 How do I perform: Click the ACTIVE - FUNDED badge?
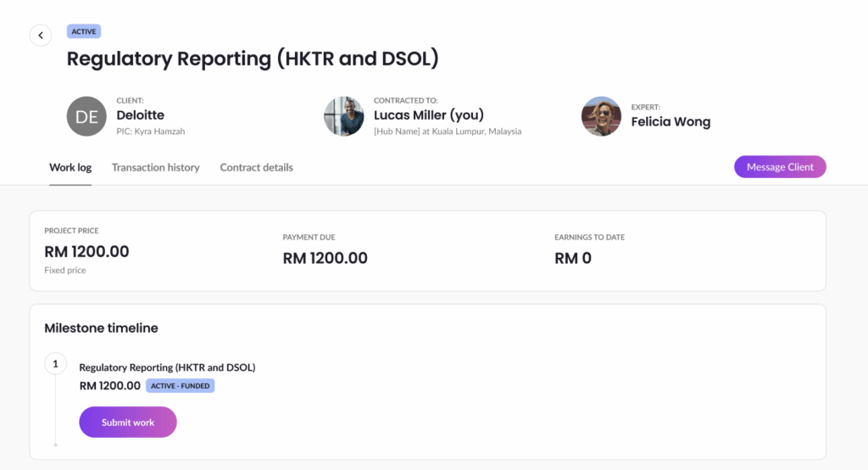tap(181, 386)
